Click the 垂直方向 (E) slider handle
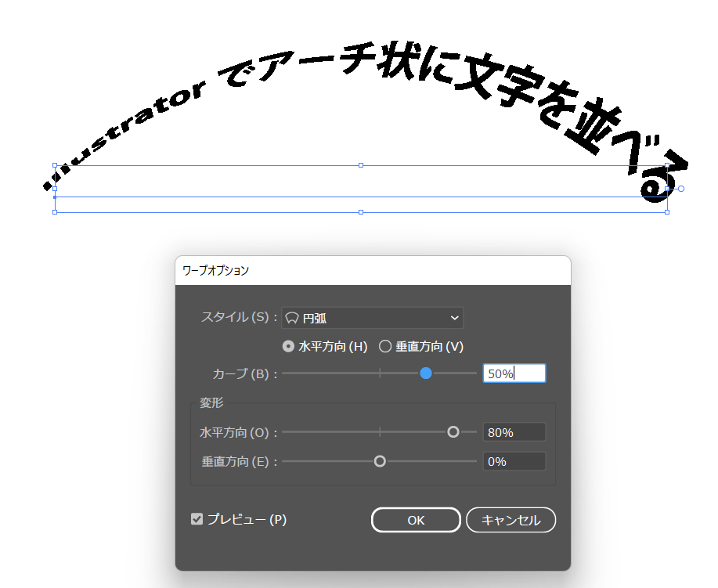Viewport: 718px width, 588px height. [x=380, y=461]
